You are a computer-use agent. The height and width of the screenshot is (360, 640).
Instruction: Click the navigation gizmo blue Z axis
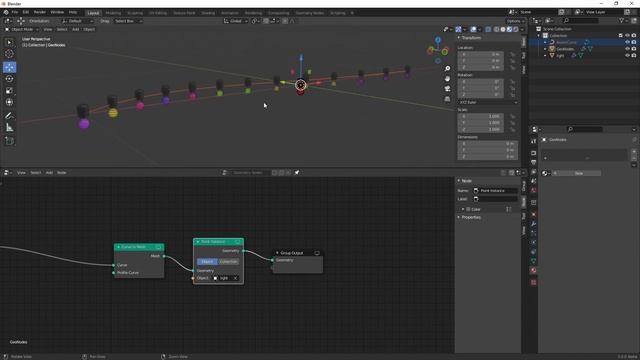[438, 40]
